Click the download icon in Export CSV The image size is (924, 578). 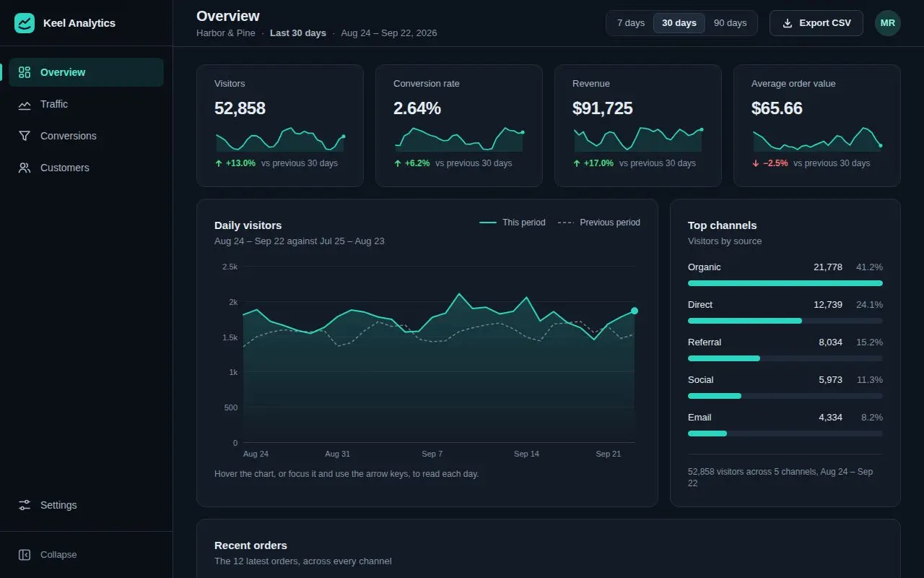(x=788, y=23)
